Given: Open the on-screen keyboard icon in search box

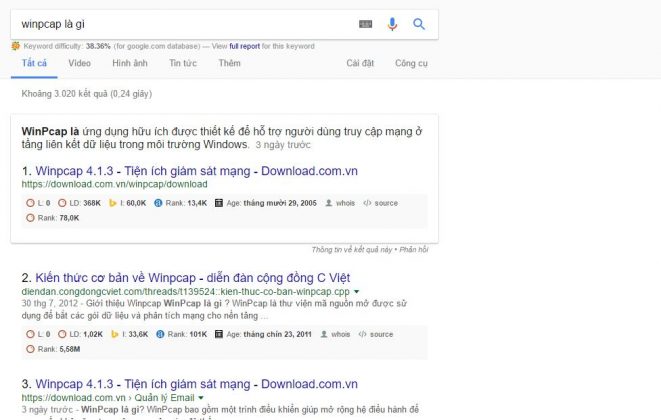Looking at the screenshot, I should click(365, 24).
